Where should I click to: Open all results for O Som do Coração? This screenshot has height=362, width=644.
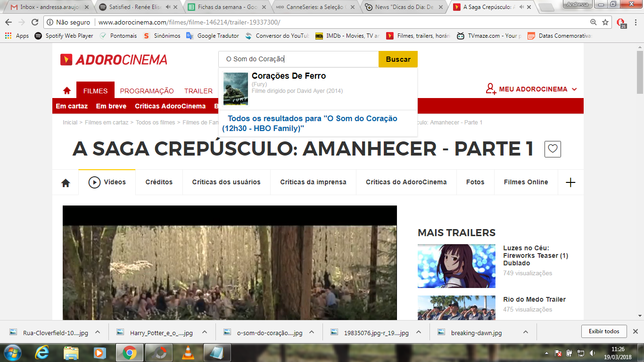pyautogui.click(x=310, y=123)
